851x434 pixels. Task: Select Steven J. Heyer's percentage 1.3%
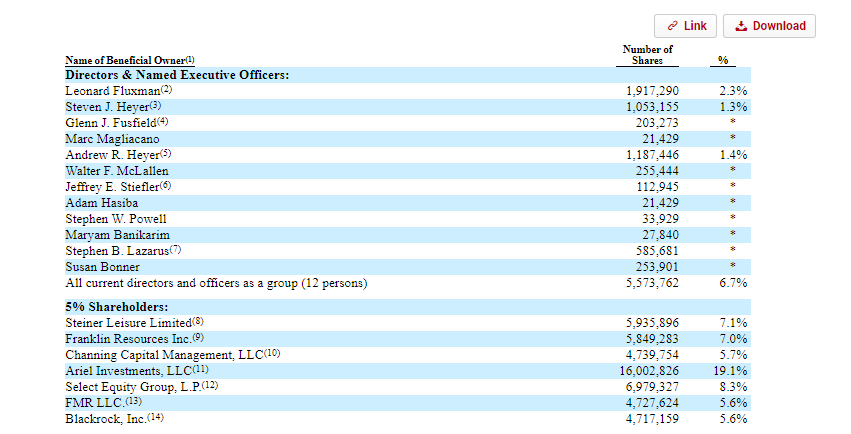[x=733, y=107]
